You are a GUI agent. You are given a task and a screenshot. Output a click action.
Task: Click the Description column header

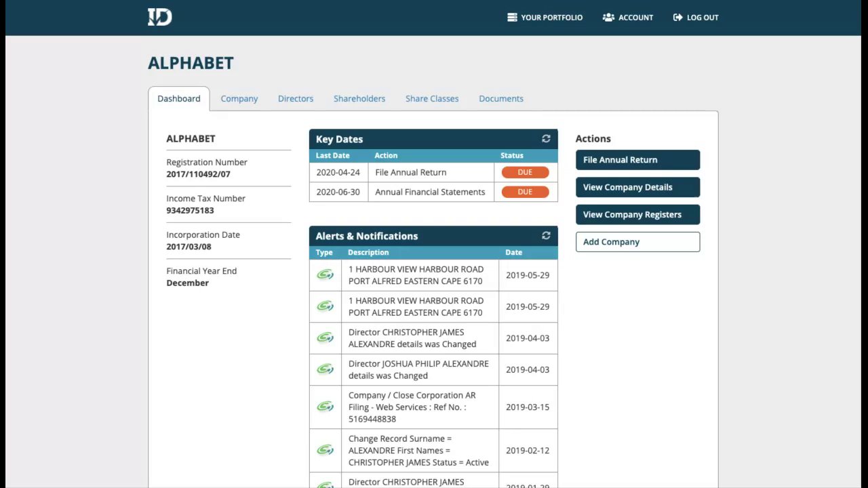click(368, 253)
